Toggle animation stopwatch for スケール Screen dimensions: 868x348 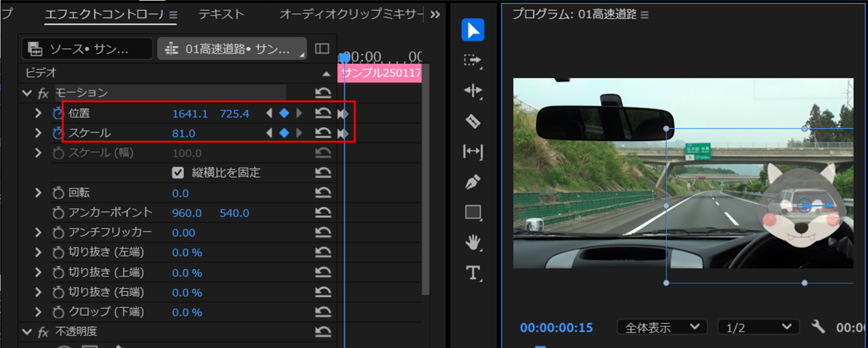click(x=58, y=133)
